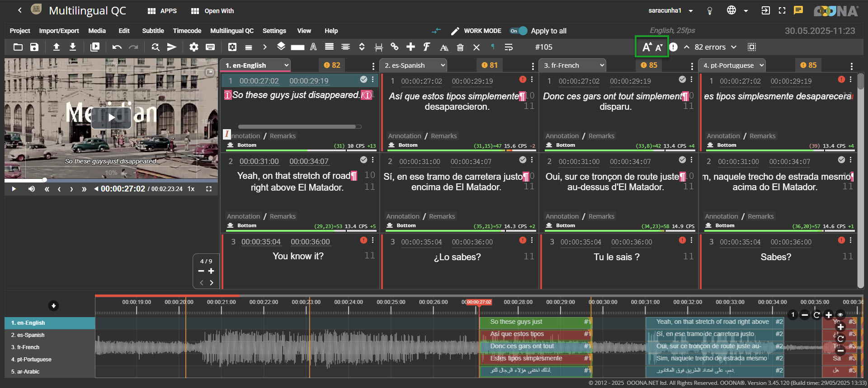The width and height of the screenshot is (868, 388).
Task: Open the settings gear in toolbar
Action: click(194, 47)
